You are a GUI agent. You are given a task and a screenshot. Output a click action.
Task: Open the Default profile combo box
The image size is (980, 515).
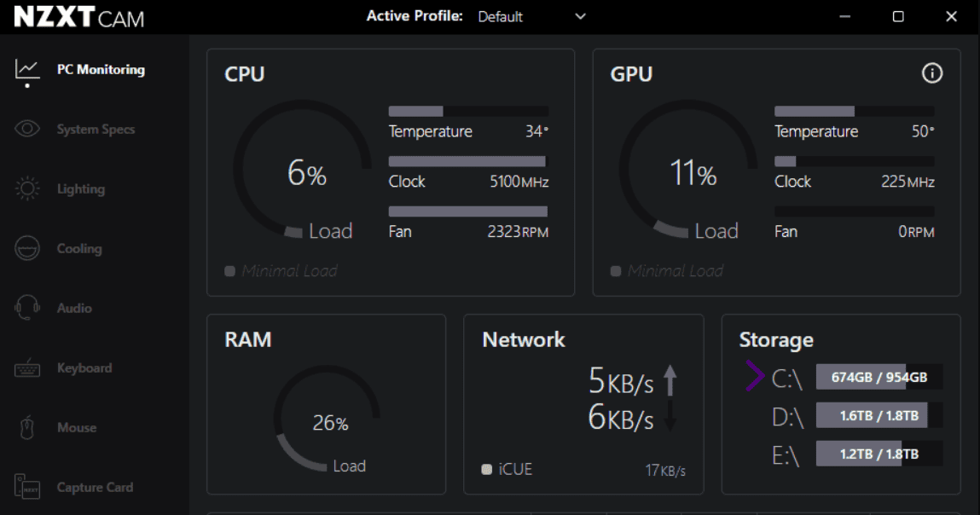pyautogui.click(x=529, y=16)
